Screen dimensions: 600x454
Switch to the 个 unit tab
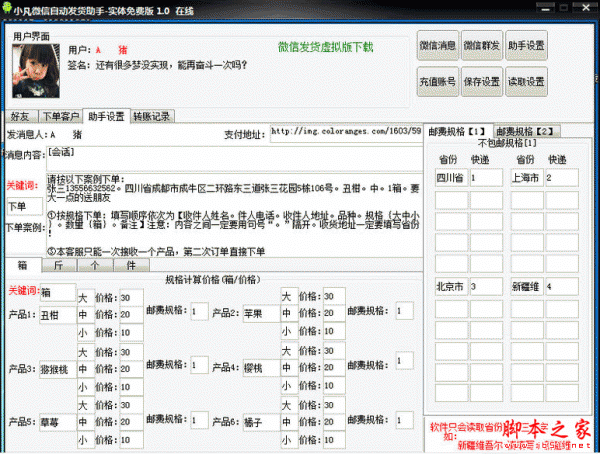(x=95, y=265)
